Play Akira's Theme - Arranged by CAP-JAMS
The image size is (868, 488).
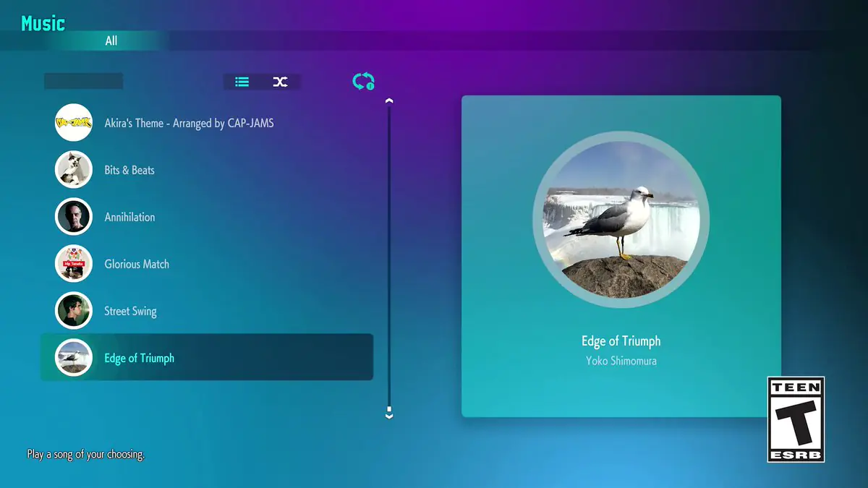click(x=189, y=123)
